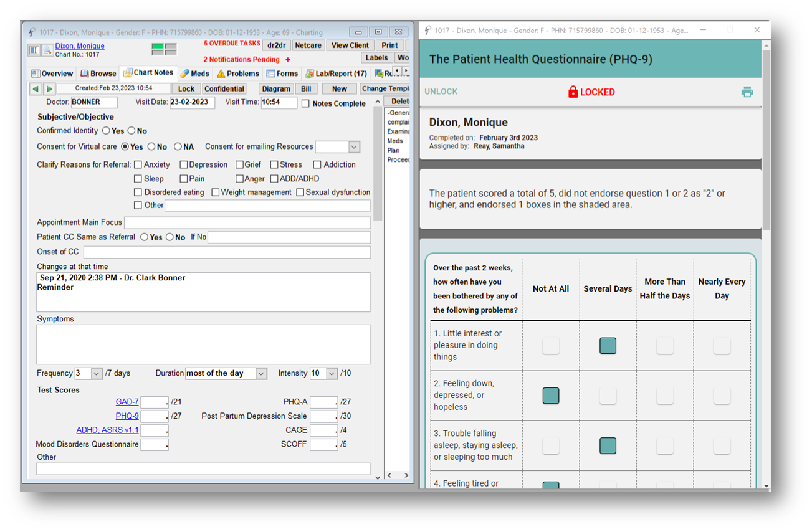The width and height of the screenshot is (812, 532).
Task: Click the panel layout icon beside patient name
Action: pos(34,50)
